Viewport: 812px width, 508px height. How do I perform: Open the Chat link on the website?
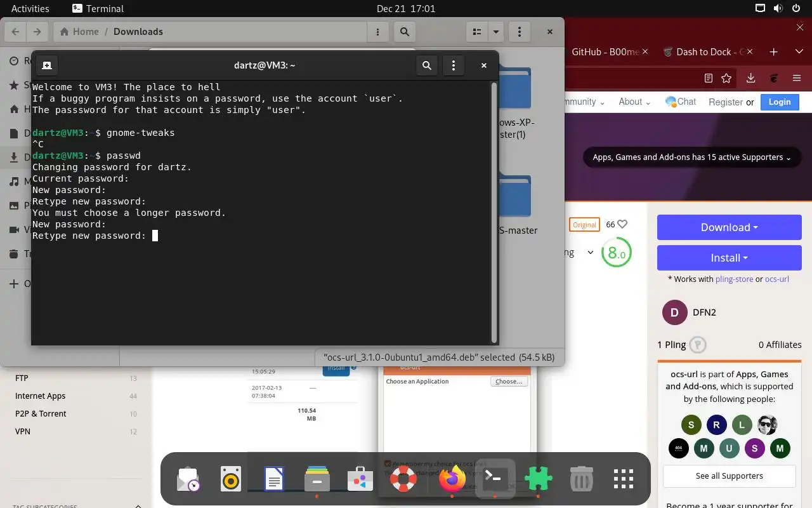tap(680, 102)
